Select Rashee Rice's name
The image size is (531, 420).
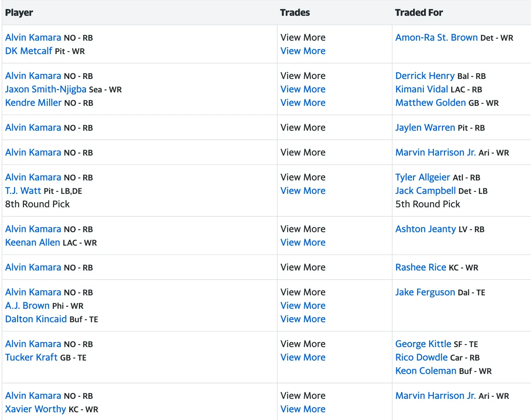coord(421,267)
